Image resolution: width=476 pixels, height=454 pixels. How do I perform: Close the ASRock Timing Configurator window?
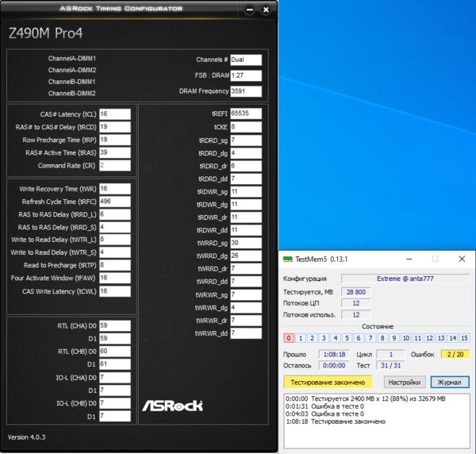266,10
